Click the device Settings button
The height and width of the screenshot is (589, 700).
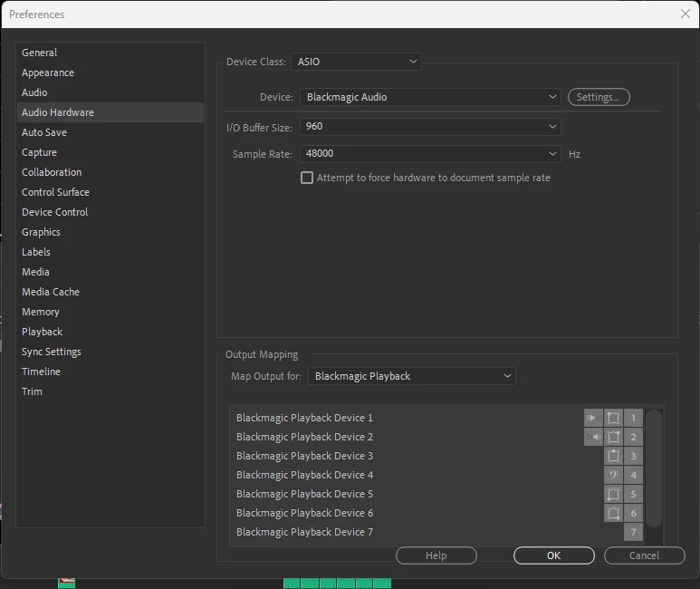tap(599, 97)
